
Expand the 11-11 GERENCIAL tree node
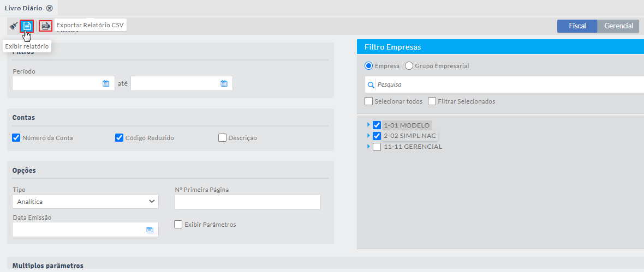click(x=368, y=146)
